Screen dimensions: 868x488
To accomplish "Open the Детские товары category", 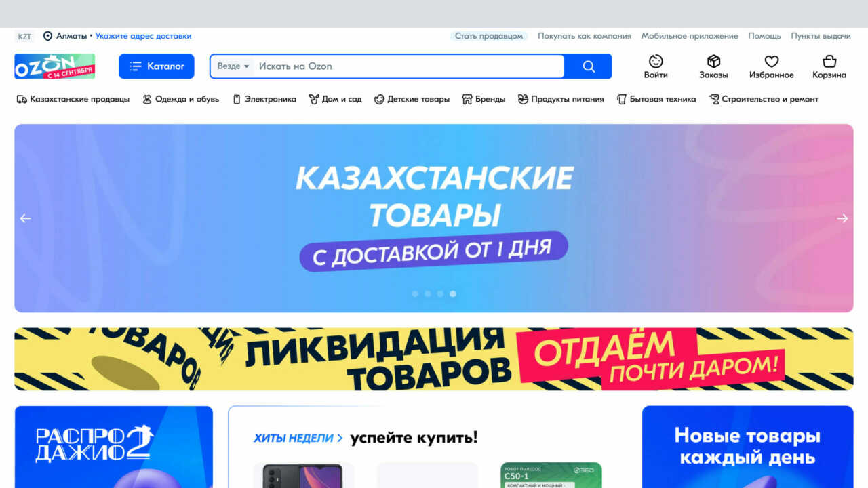I will point(412,99).
